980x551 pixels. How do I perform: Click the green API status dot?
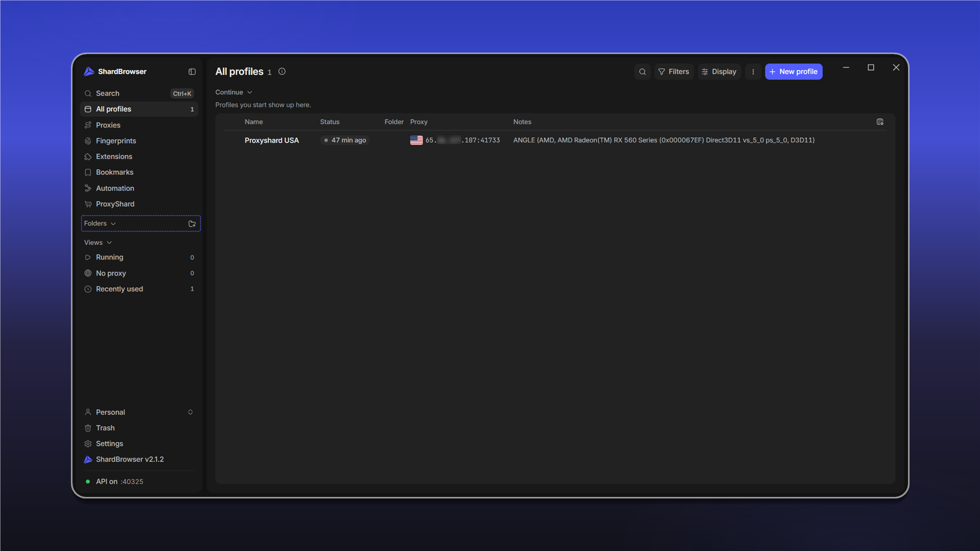pyautogui.click(x=88, y=482)
